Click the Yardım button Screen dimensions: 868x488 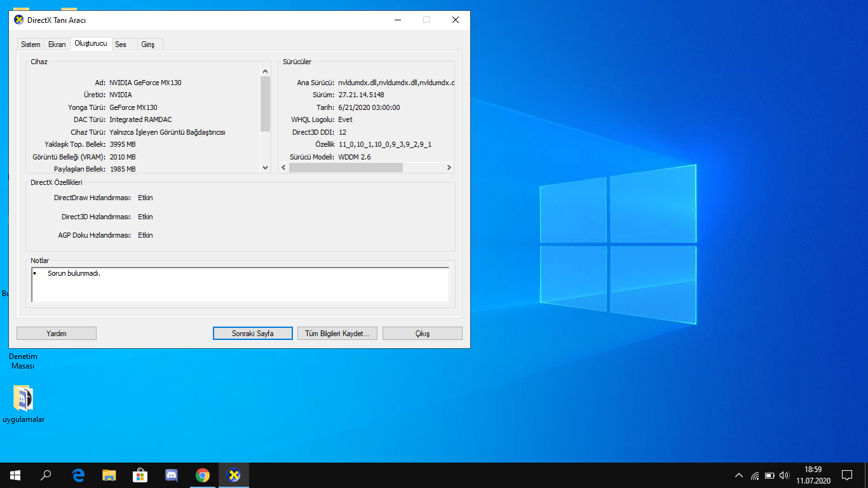point(57,334)
